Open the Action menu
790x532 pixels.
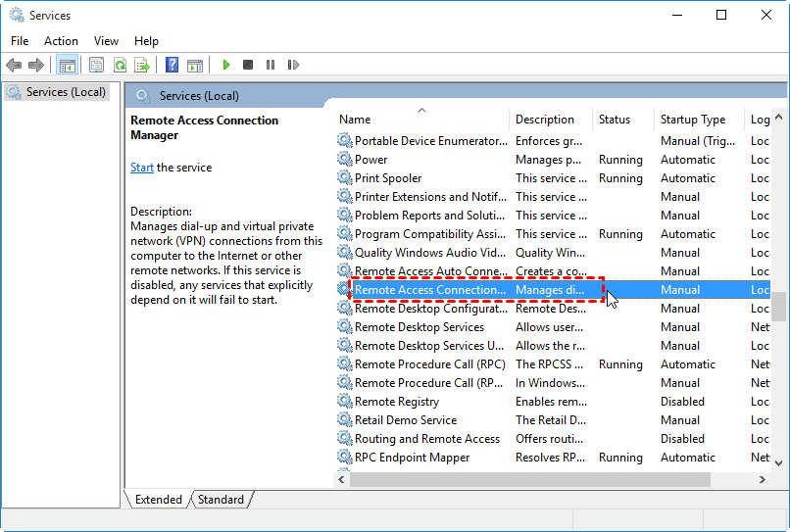(61, 41)
